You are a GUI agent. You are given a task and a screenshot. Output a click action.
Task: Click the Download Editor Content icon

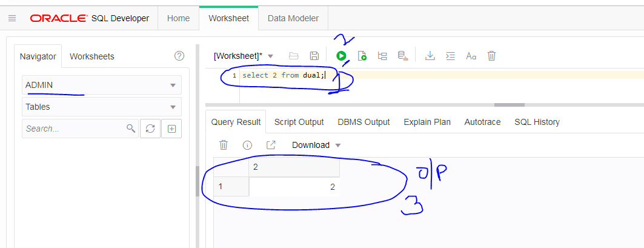click(430, 56)
